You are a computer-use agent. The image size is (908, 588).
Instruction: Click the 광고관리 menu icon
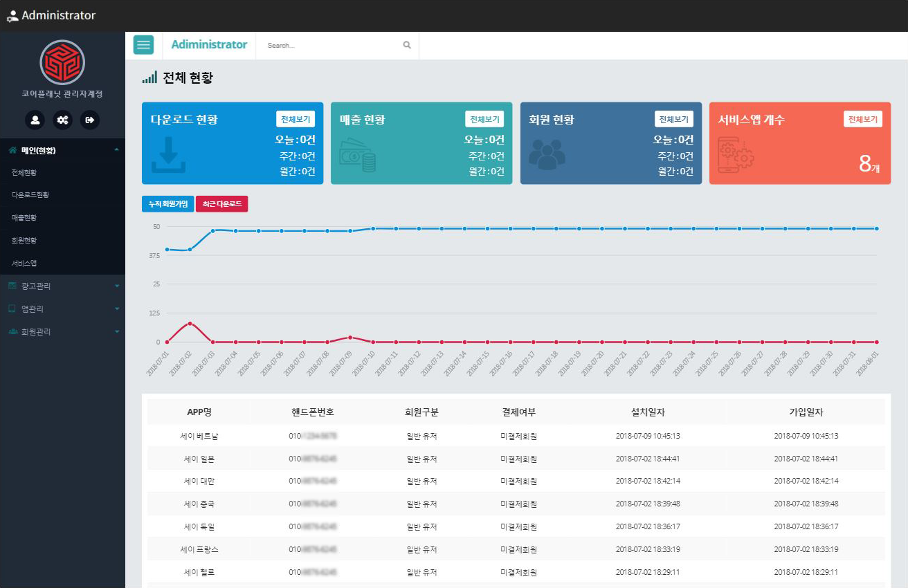point(12,286)
